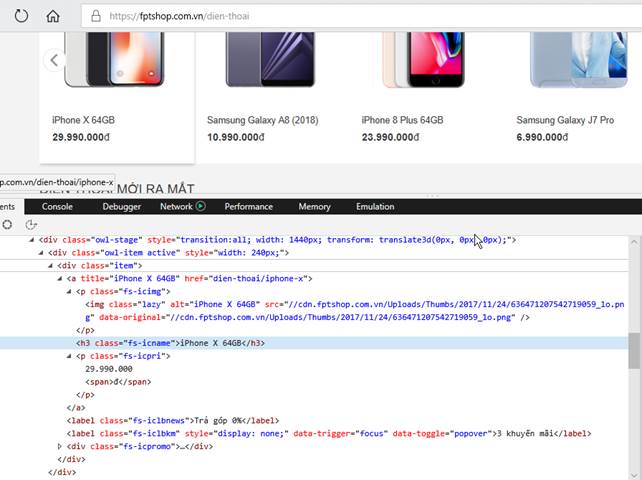Screen dimensions: 642x480
Task: Expand the fs-icpromo div node
Action: (x=59, y=446)
